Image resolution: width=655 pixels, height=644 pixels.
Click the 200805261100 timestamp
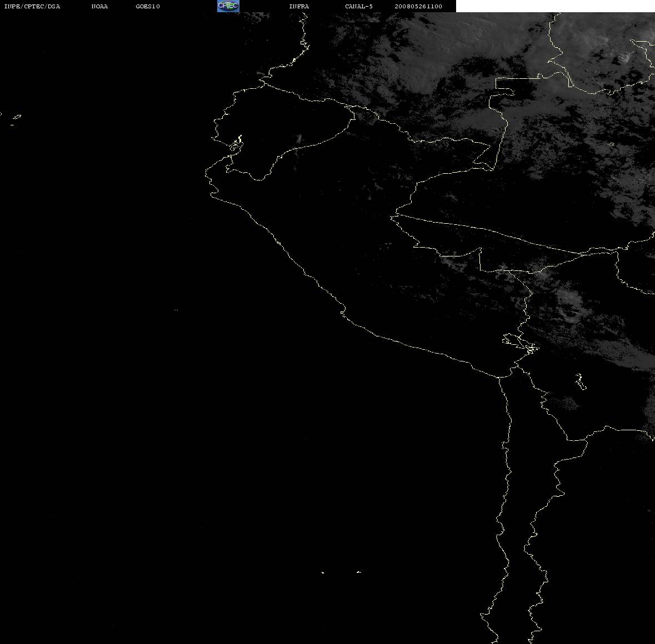tap(418, 6)
